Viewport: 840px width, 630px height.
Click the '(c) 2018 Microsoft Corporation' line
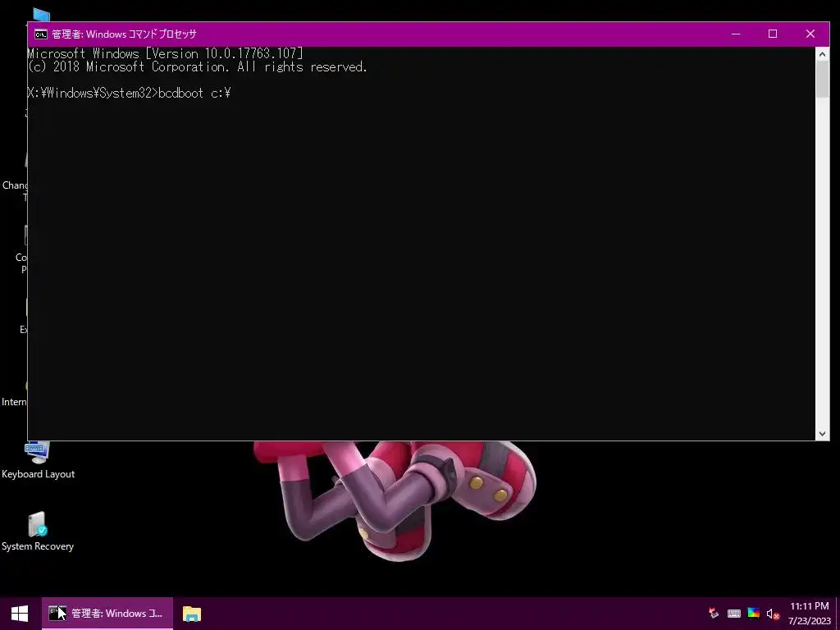point(197,67)
